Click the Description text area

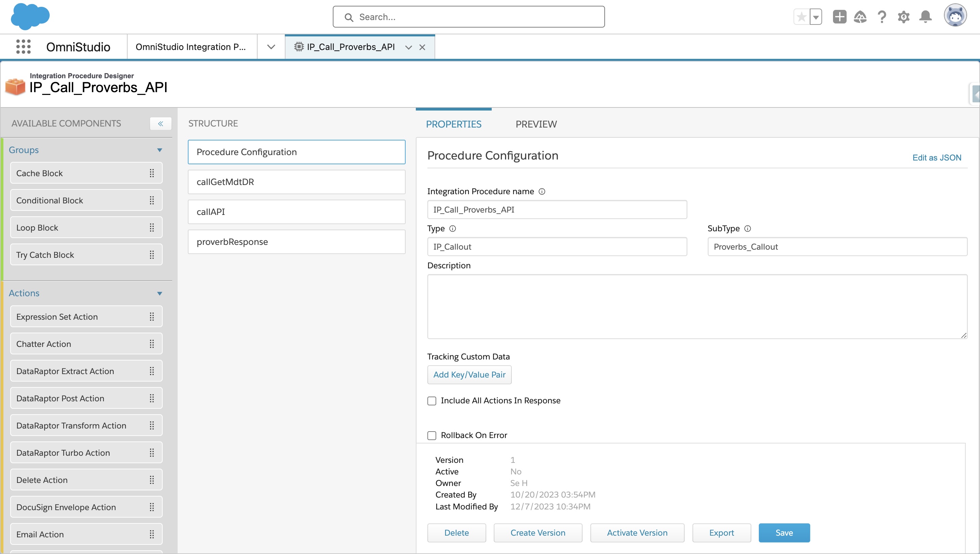(697, 307)
